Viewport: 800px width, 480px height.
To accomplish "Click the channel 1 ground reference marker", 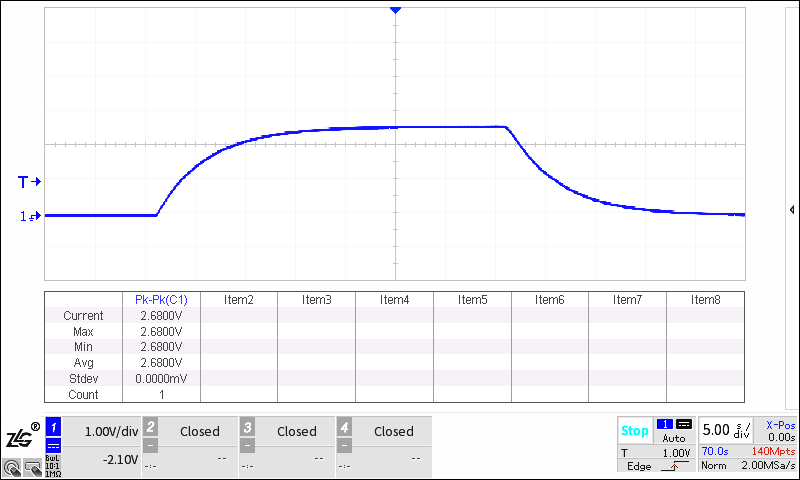I will tap(31, 216).
